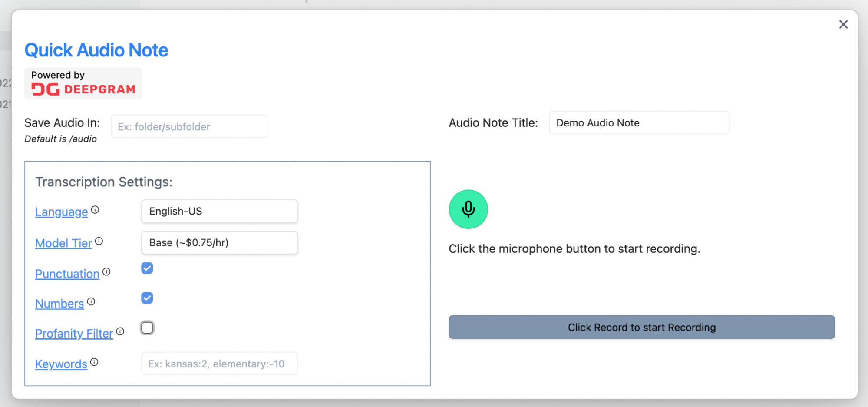Screen dimensions: 868x407
Task: Click the info icon beside Numbers
Action: 91,301
